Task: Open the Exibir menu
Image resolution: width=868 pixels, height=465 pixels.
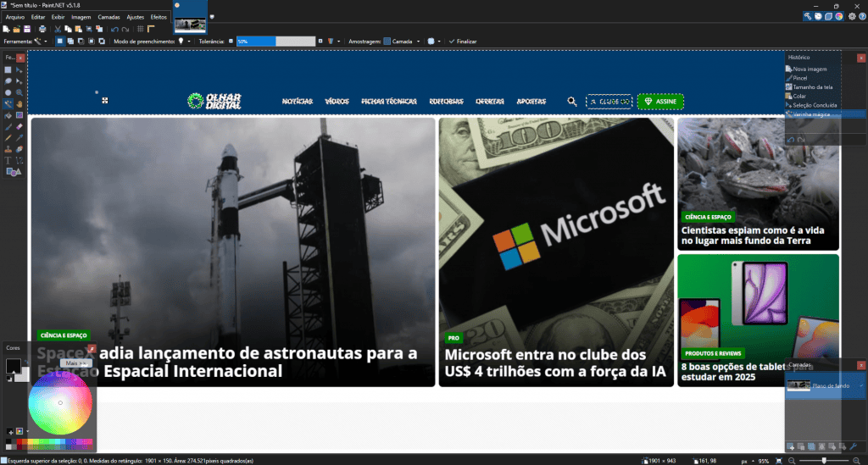Action: (x=58, y=17)
